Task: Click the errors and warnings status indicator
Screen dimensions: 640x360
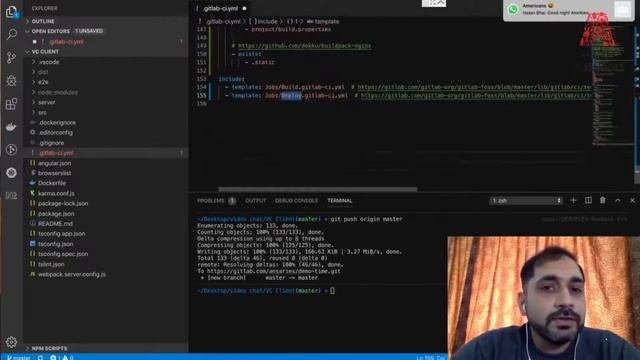Action: pyautogui.click(x=62, y=358)
